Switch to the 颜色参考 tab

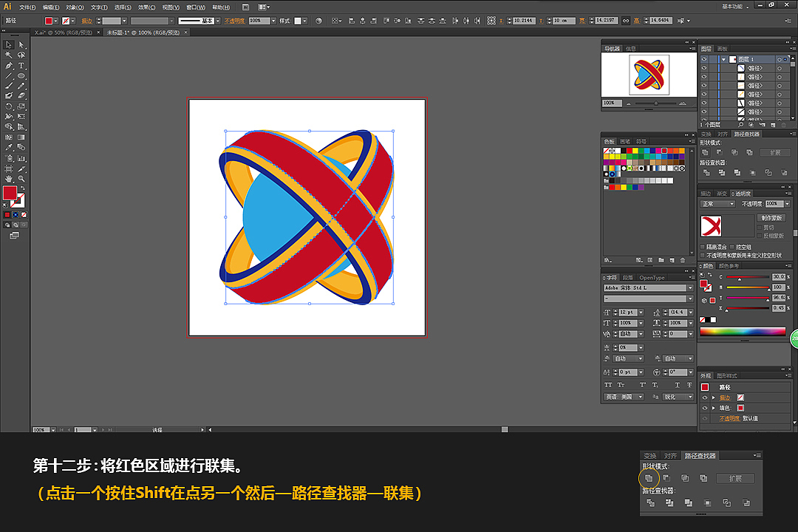729,266
